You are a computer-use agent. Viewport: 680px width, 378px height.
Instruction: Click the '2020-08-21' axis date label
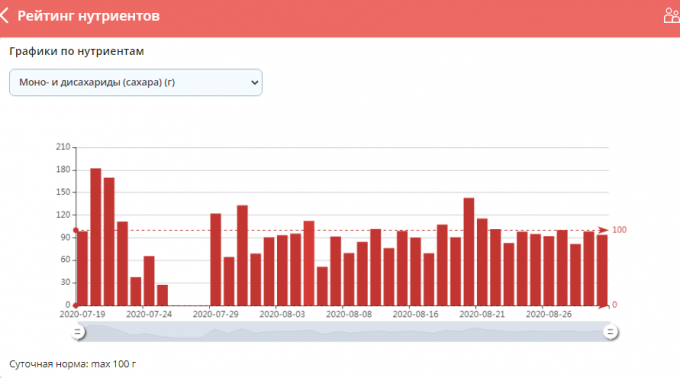click(x=482, y=314)
